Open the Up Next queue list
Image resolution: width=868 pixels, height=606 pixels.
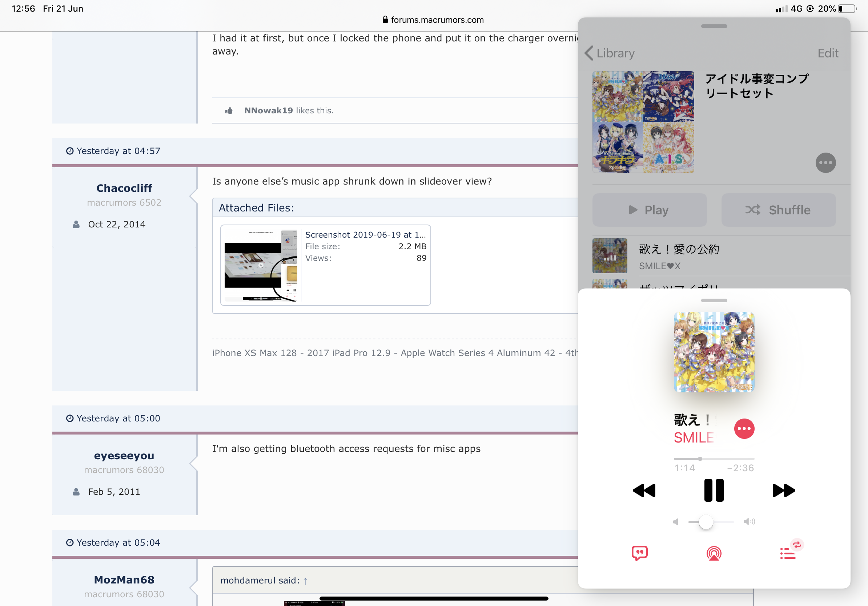(x=788, y=553)
